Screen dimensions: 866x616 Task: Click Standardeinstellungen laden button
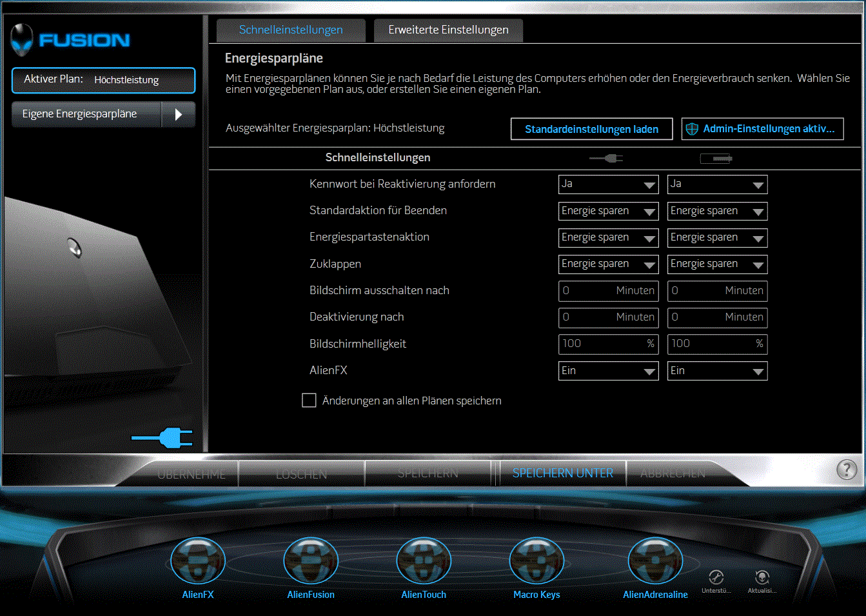(x=592, y=129)
